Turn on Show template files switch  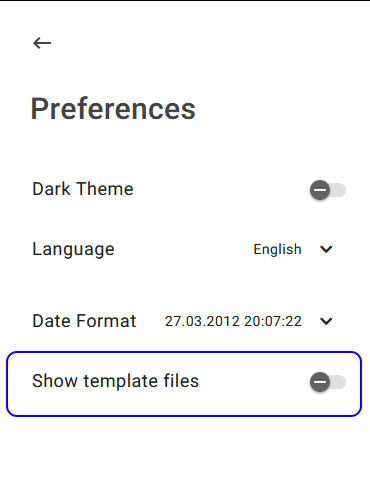tap(328, 382)
